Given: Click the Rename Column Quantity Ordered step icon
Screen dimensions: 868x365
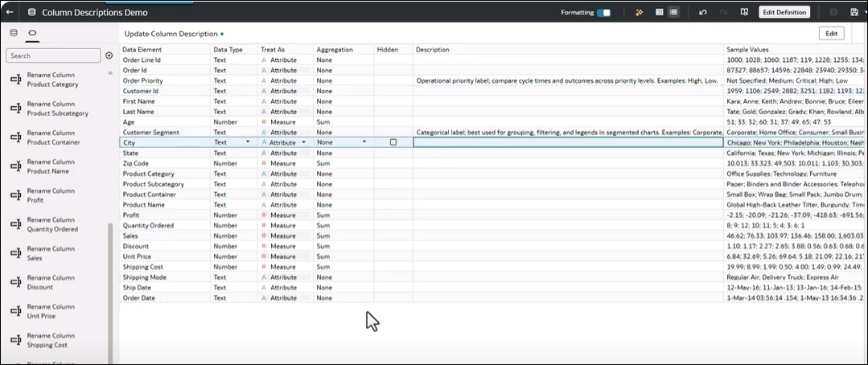Looking at the screenshot, I should [16, 224].
